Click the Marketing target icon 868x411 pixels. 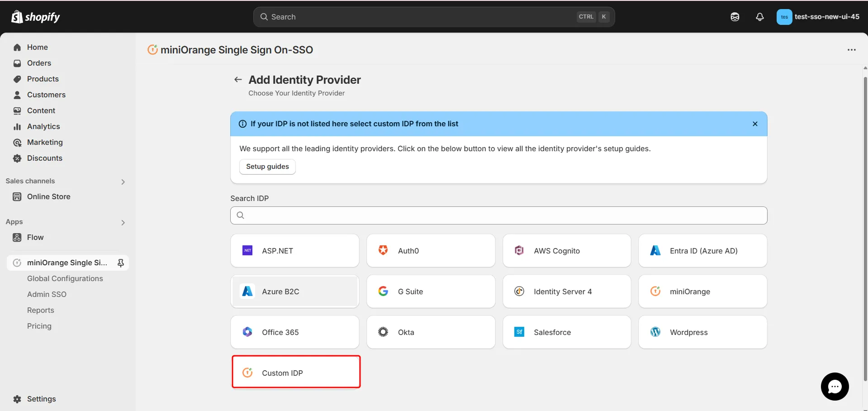click(x=17, y=143)
